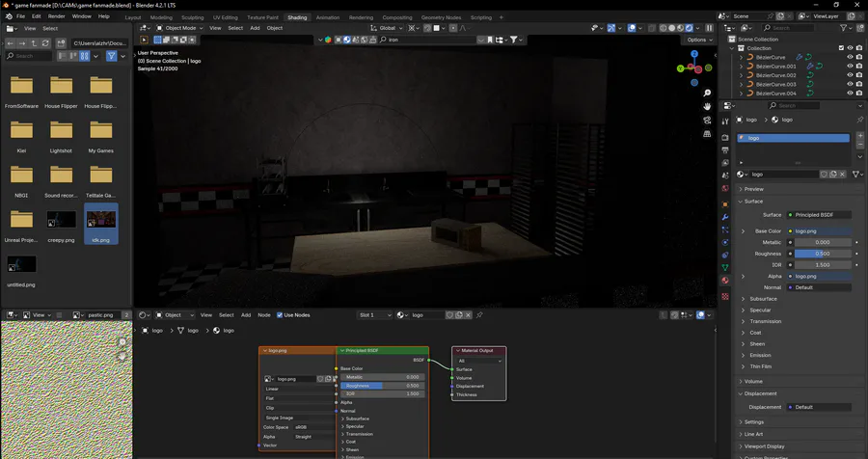Image resolution: width=868 pixels, height=459 pixels.
Task: Open the Render properties tab icon
Action: 725,137
